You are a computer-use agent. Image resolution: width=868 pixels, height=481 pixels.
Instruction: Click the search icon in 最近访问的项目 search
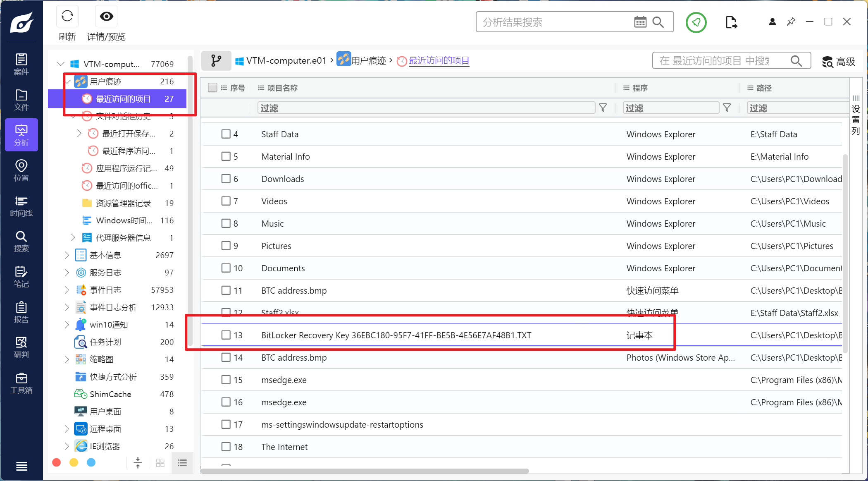[x=796, y=61]
